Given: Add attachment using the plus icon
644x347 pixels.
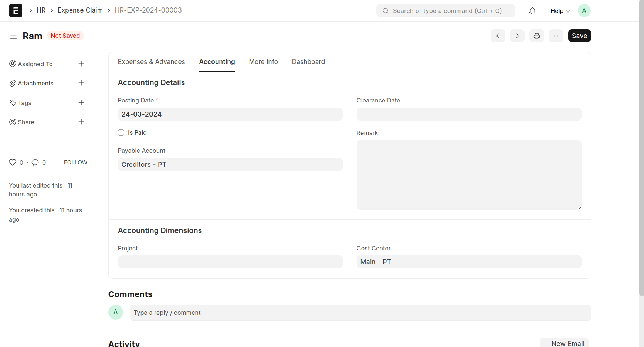Looking at the screenshot, I should click(81, 83).
